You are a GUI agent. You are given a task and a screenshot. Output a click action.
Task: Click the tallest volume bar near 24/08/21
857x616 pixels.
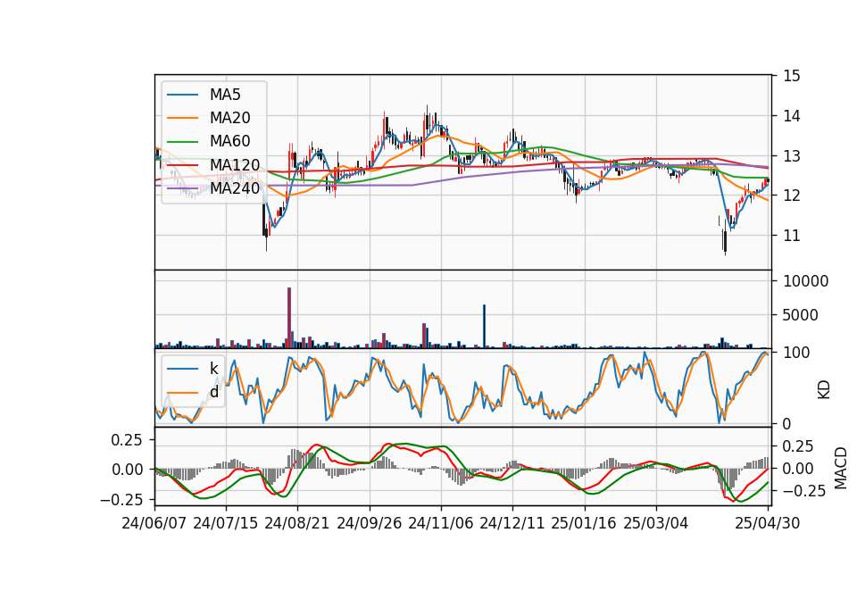(x=289, y=318)
